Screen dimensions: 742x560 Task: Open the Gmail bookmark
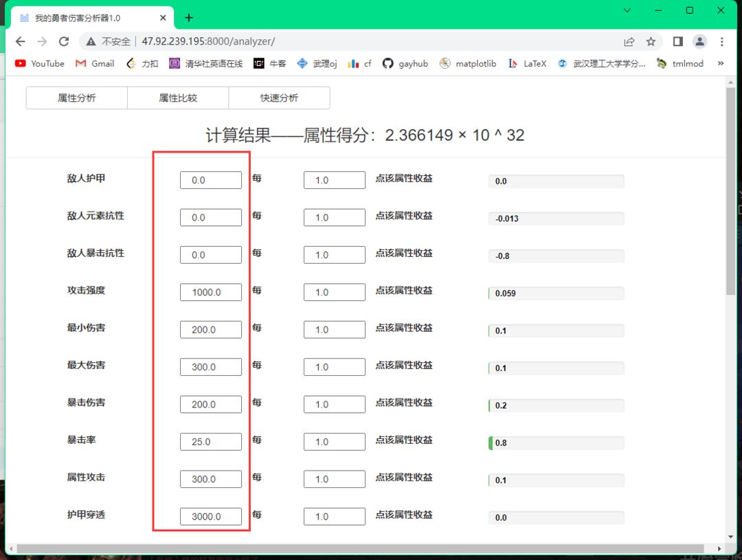point(95,63)
